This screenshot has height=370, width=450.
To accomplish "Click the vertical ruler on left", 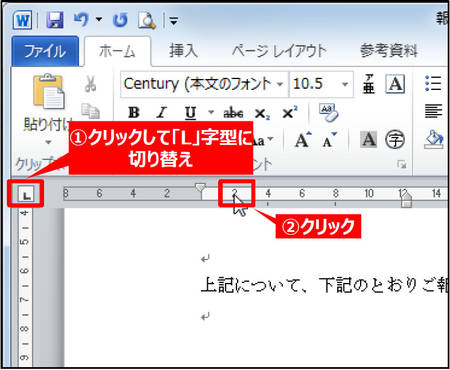I will click(25, 287).
